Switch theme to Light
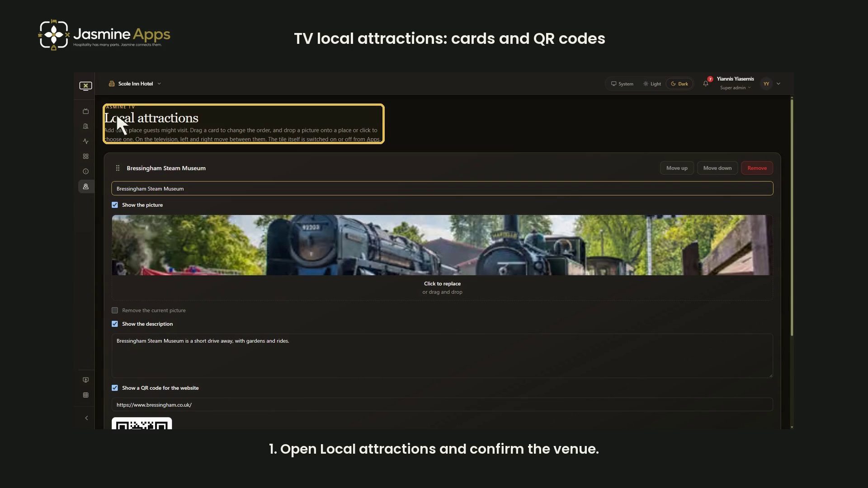This screenshot has height=488, width=868. pos(652,84)
